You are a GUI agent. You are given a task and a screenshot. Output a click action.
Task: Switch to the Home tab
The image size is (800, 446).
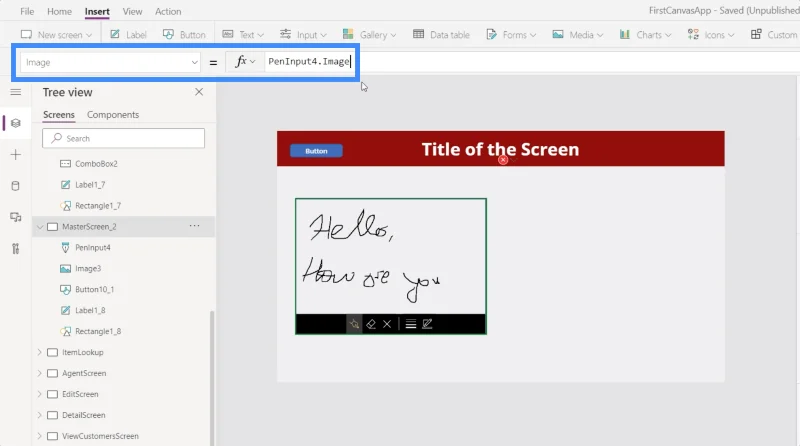tap(59, 11)
